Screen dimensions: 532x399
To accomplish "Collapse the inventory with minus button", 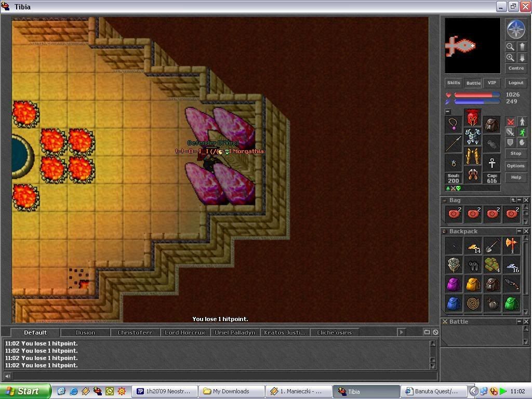I will click(448, 112).
